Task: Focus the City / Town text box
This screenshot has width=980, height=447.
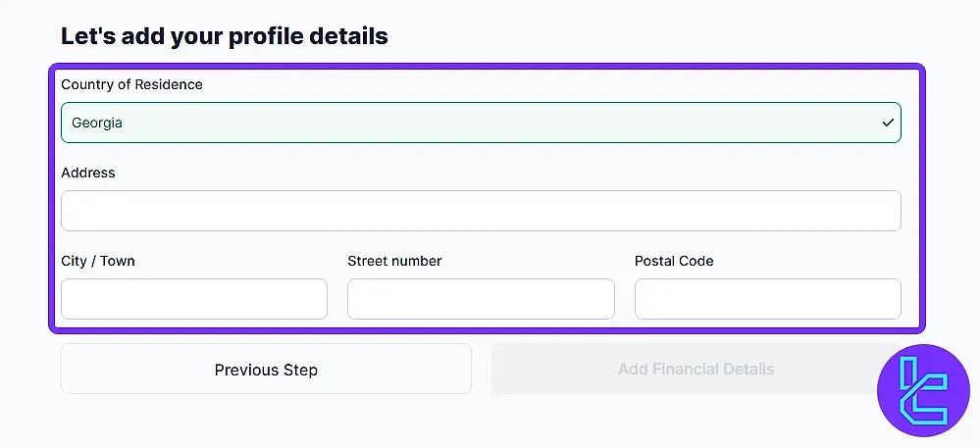Action: [194, 299]
